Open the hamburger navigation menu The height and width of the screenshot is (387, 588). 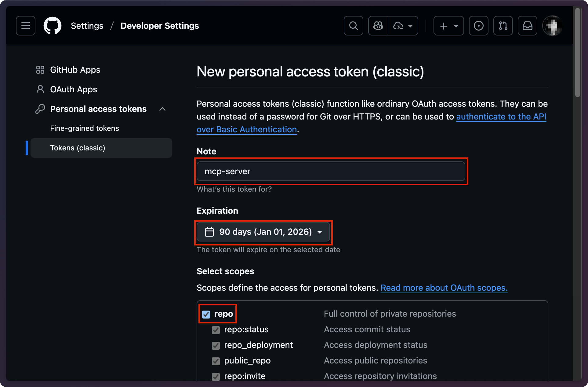pyautogui.click(x=26, y=26)
